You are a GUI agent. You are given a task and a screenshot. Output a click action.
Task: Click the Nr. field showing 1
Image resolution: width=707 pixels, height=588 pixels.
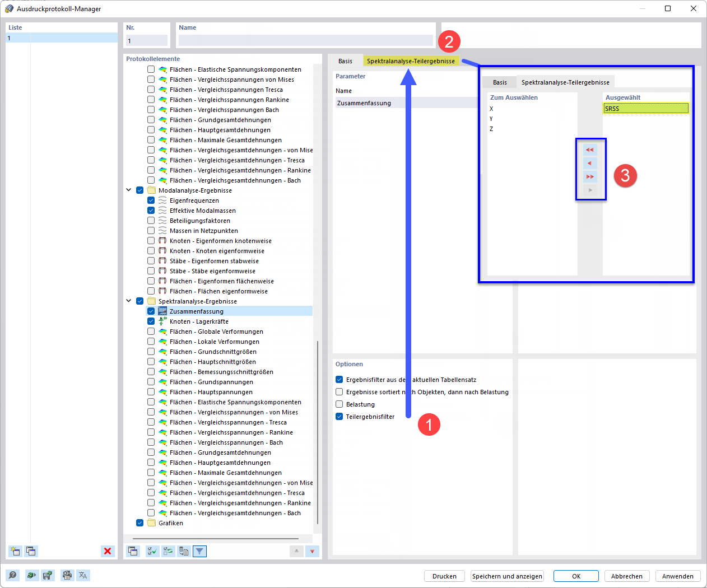coord(147,40)
